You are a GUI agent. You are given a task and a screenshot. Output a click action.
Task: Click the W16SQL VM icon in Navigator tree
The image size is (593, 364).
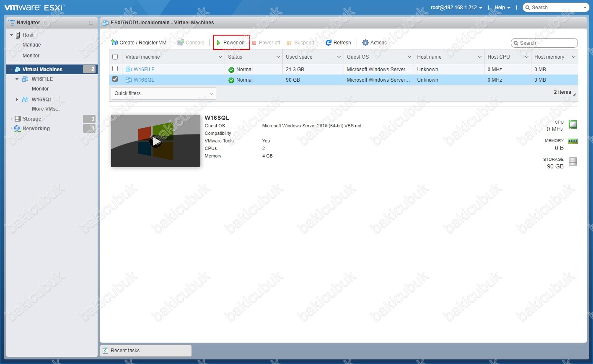click(25, 100)
